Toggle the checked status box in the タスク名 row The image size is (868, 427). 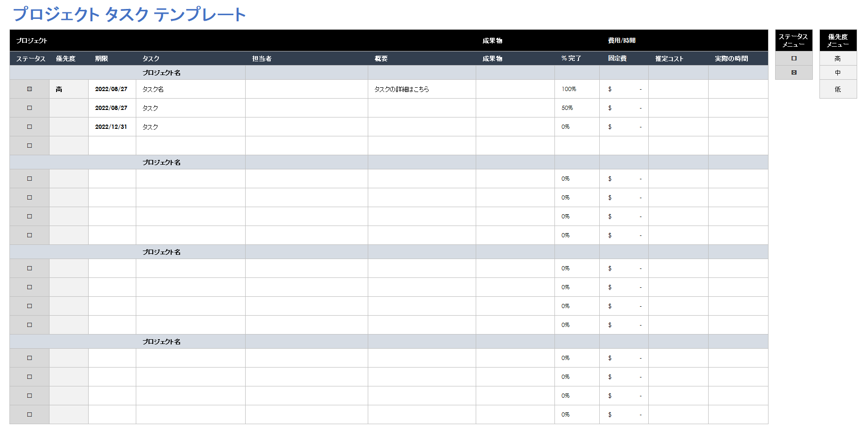click(x=30, y=89)
